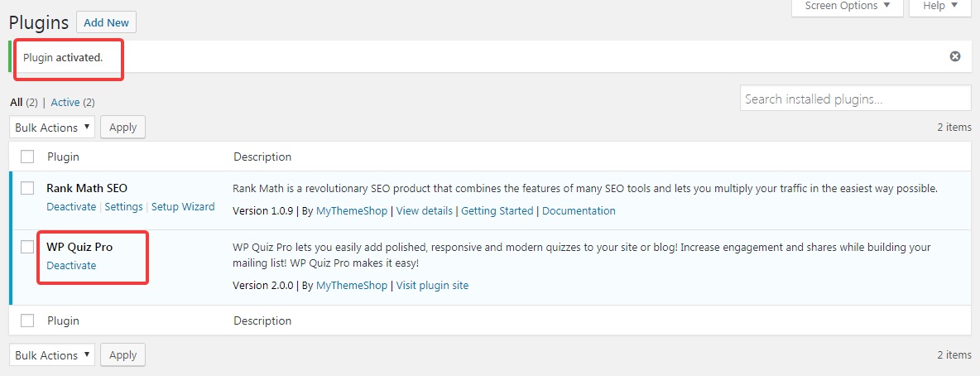The height and width of the screenshot is (376, 980).
Task: Open the top Bulk Actions dropdown
Action: pyautogui.click(x=52, y=128)
